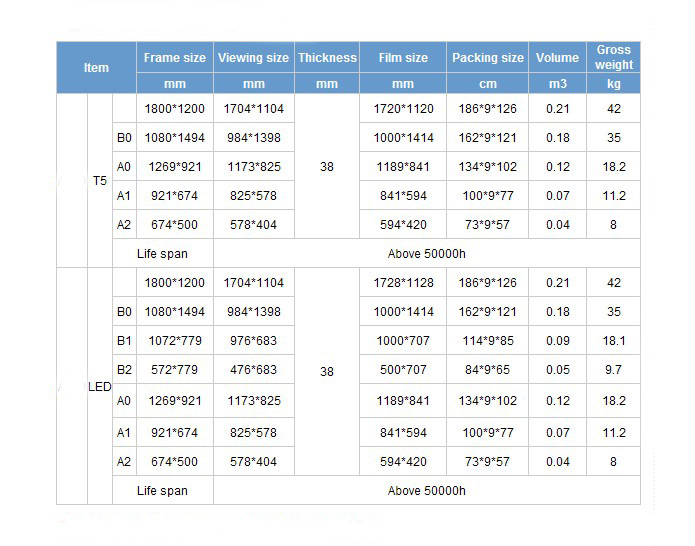Select volume "0.12" in LED A0 row

[x=558, y=401]
